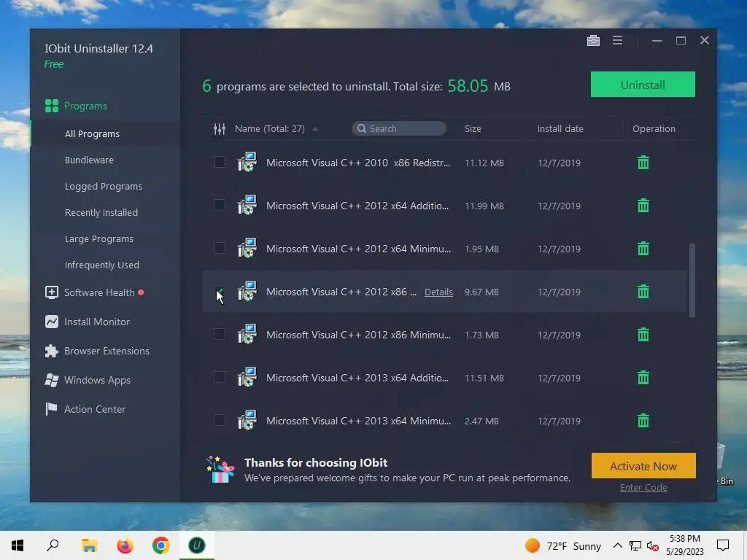Screen dimensions: 747x560
Task: Show Recently Installed programs
Action: (101, 212)
